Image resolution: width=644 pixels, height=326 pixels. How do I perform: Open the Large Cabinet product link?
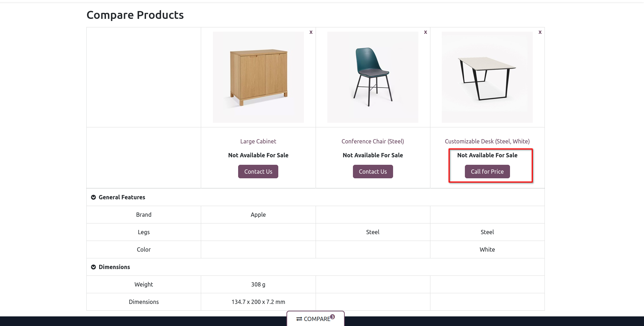[258, 141]
